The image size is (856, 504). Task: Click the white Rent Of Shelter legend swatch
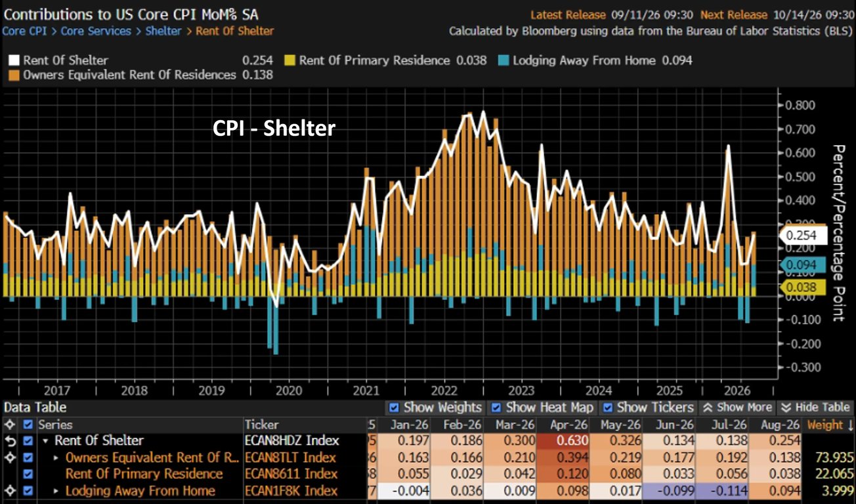pyautogui.click(x=14, y=60)
